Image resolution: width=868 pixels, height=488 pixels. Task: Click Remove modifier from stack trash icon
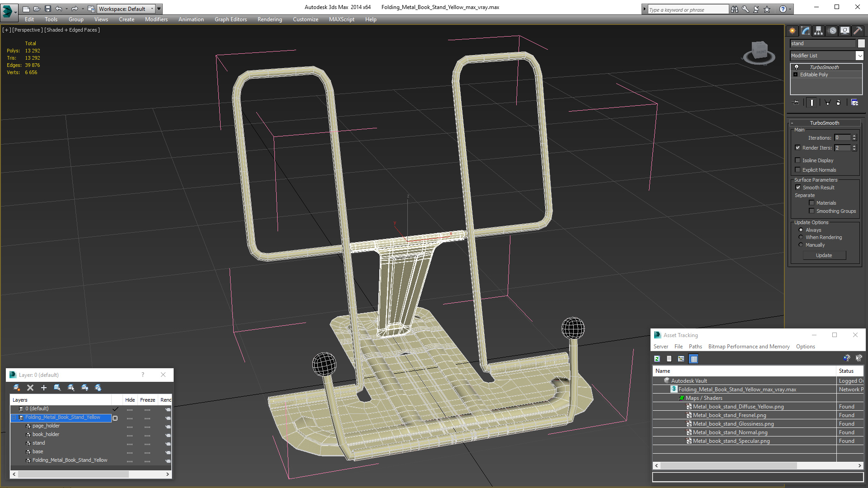click(x=838, y=103)
